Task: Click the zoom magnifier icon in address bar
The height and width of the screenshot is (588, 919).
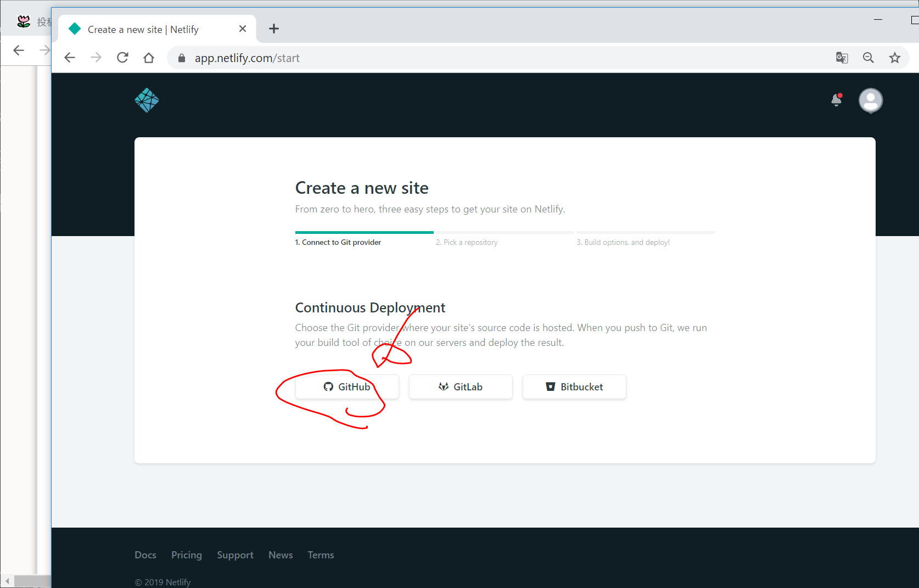Action: pos(868,58)
